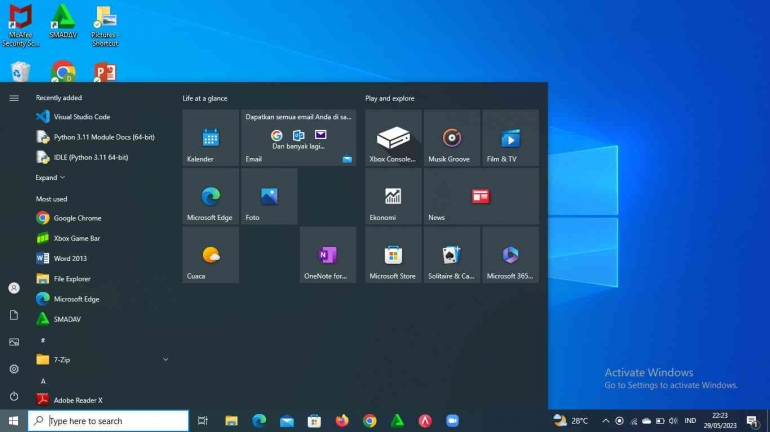Screen dimensions: 770x432
Task: Open Mail from the taskbar
Action: [x=287, y=421]
